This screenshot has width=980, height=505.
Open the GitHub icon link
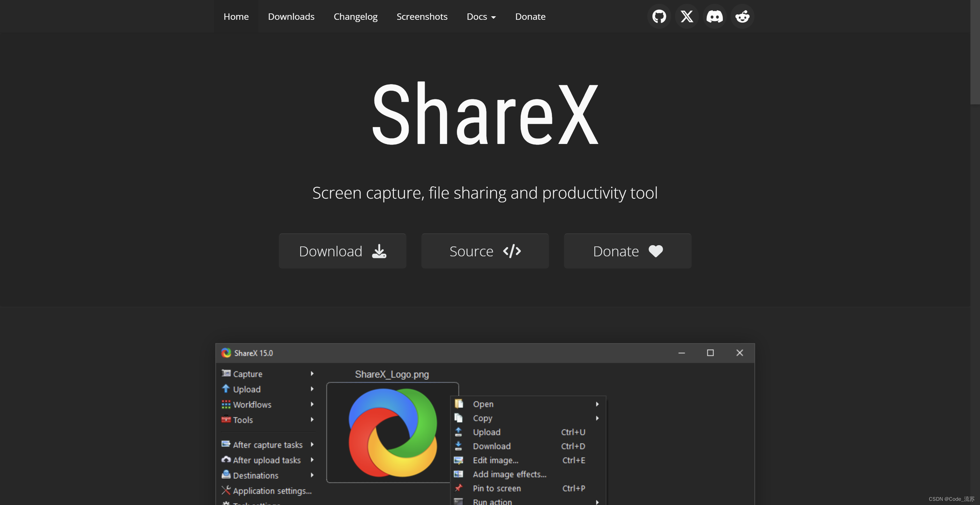point(659,16)
